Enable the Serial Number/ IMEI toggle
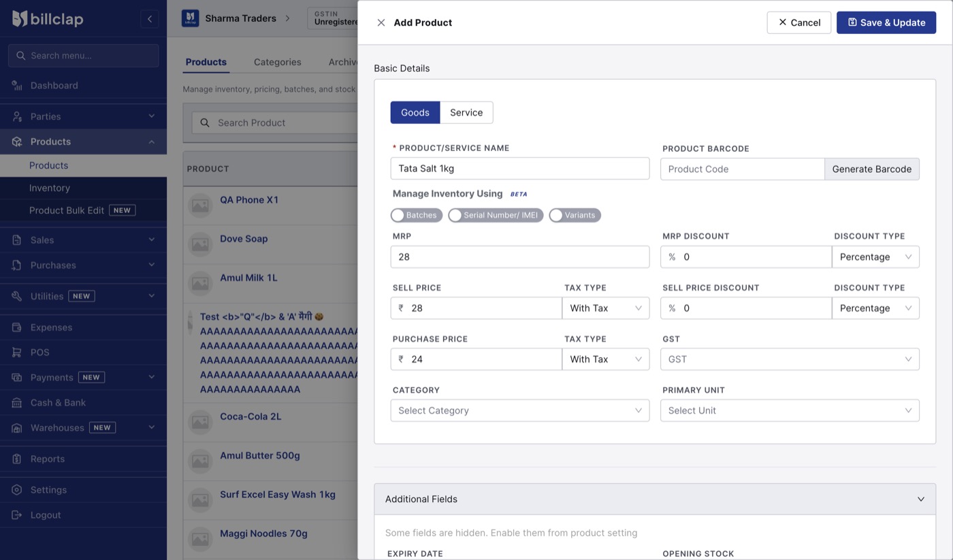 (x=496, y=215)
